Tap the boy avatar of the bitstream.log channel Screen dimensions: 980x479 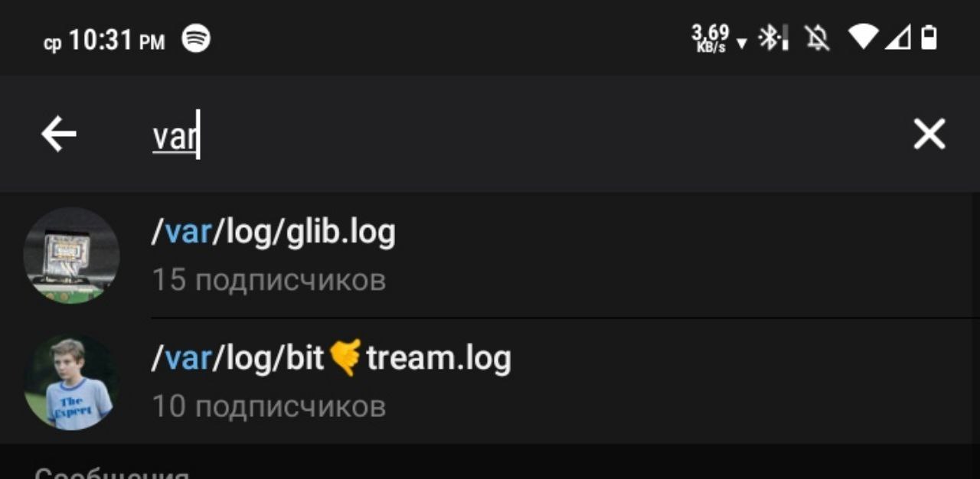(71, 382)
